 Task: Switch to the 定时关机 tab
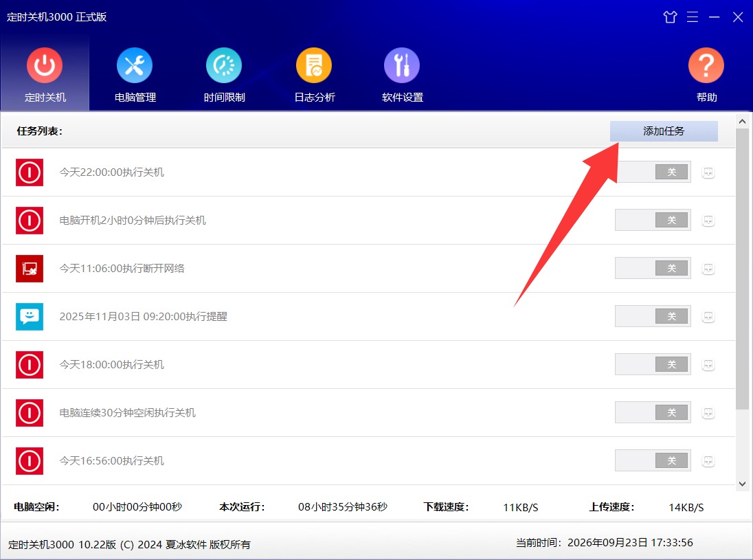(x=45, y=74)
